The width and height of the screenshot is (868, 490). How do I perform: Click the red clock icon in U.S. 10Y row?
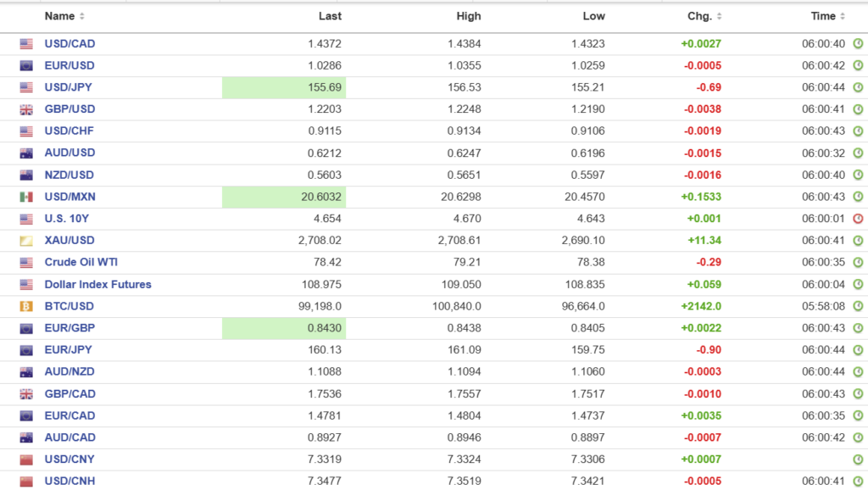click(x=857, y=219)
